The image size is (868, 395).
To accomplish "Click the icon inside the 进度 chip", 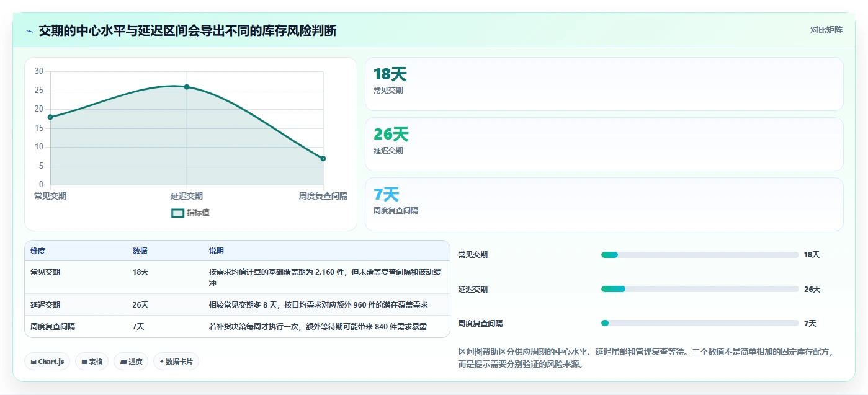I will 123,362.
